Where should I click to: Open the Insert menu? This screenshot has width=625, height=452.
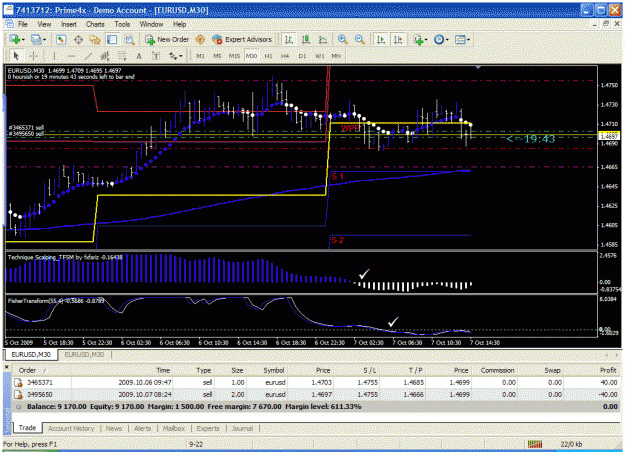point(69,24)
